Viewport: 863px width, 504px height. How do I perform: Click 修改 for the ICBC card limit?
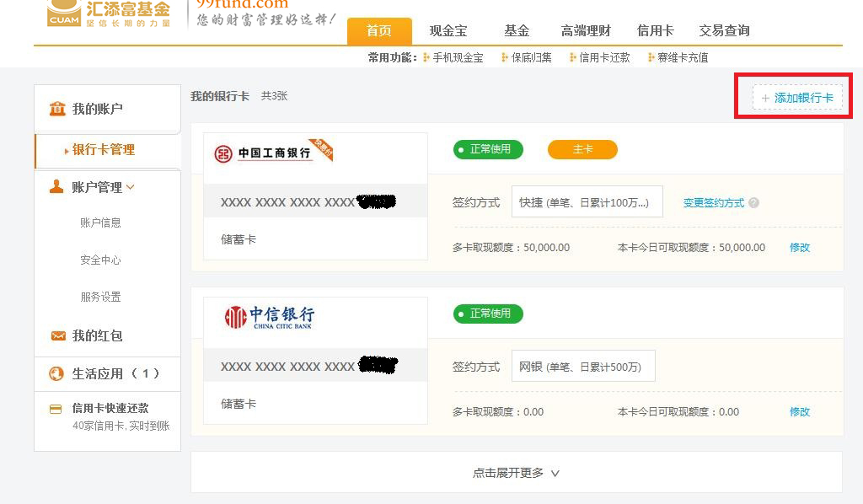(799, 248)
